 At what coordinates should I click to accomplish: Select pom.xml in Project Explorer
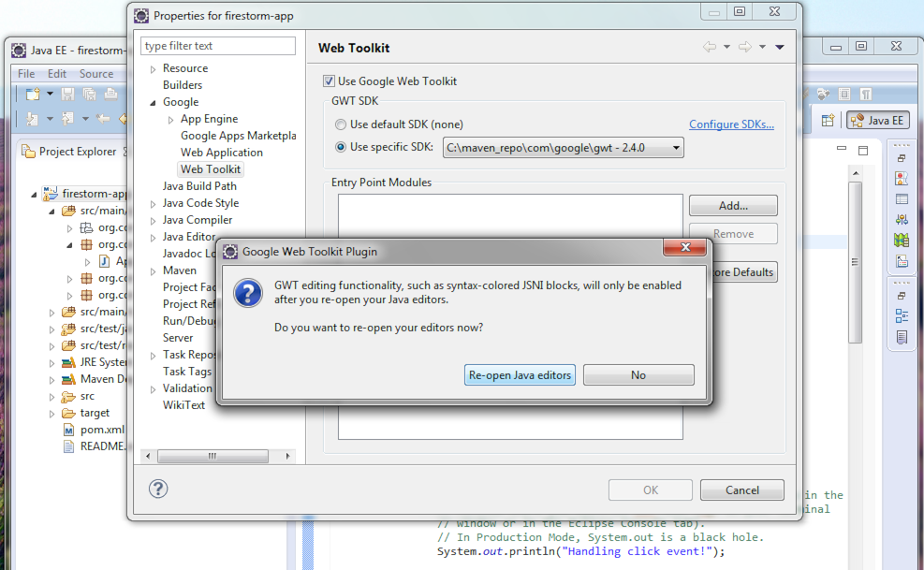pyautogui.click(x=103, y=430)
